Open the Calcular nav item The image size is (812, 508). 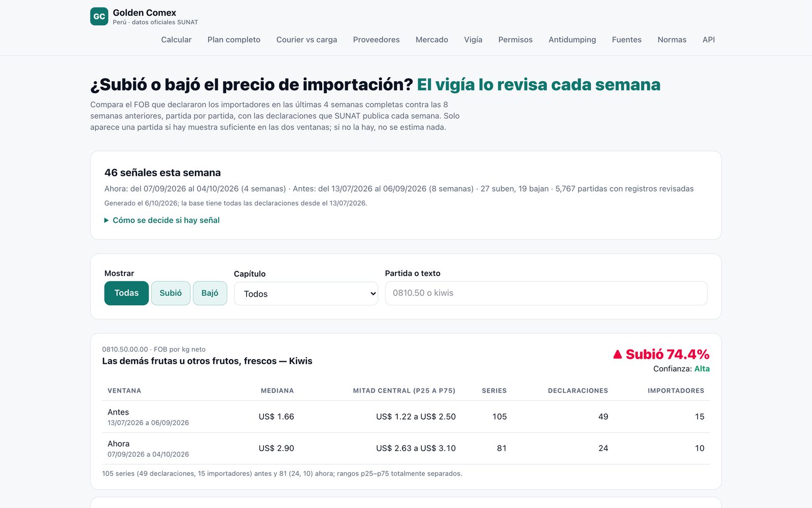pos(176,40)
